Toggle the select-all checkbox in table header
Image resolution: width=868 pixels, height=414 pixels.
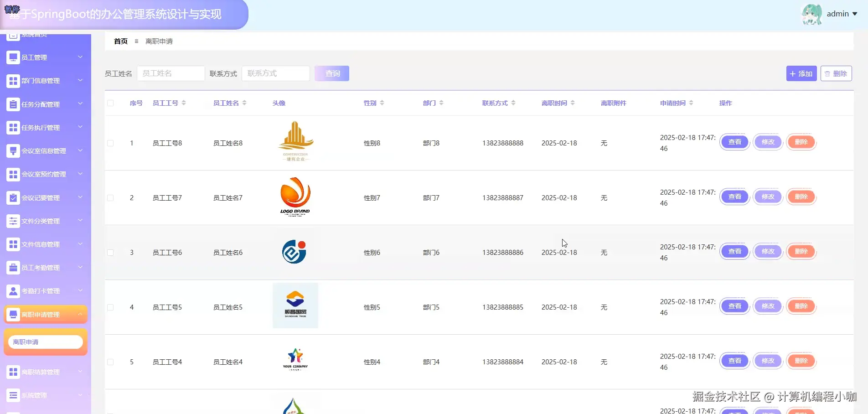pyautogui.click(x=110, y=103)
